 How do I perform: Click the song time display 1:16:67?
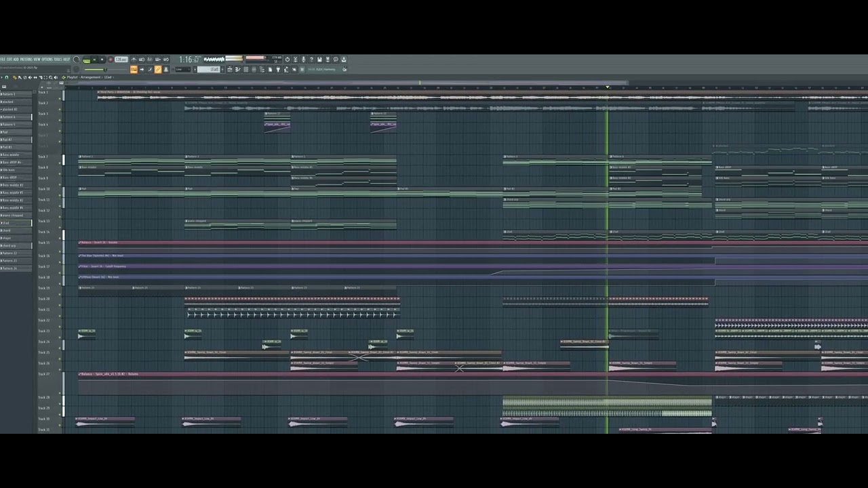point(189,60)
